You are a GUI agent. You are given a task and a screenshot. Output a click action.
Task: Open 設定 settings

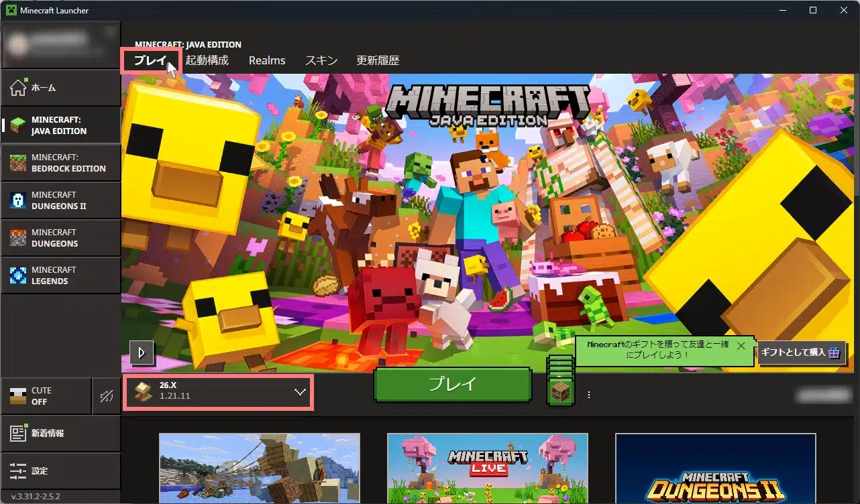60,471
